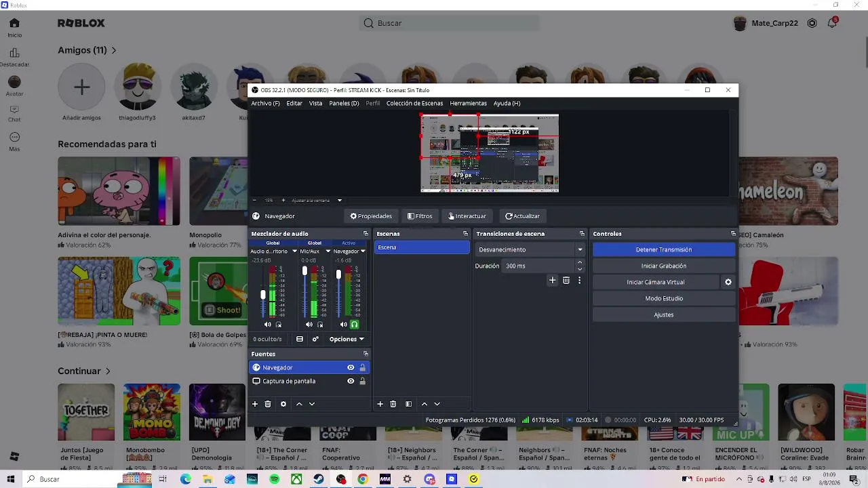Screen dimensions: 868x488
Task: Mute the Audio del escritorio channel
Action: 267,325
